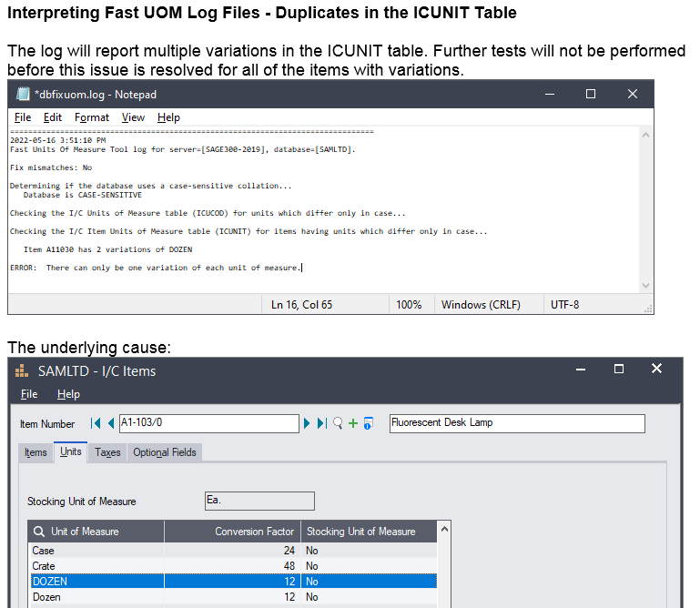The height and width of the screenshot is (608, 700).
Task: Click the Unit of Measure column header
Action: click(96, 532)
